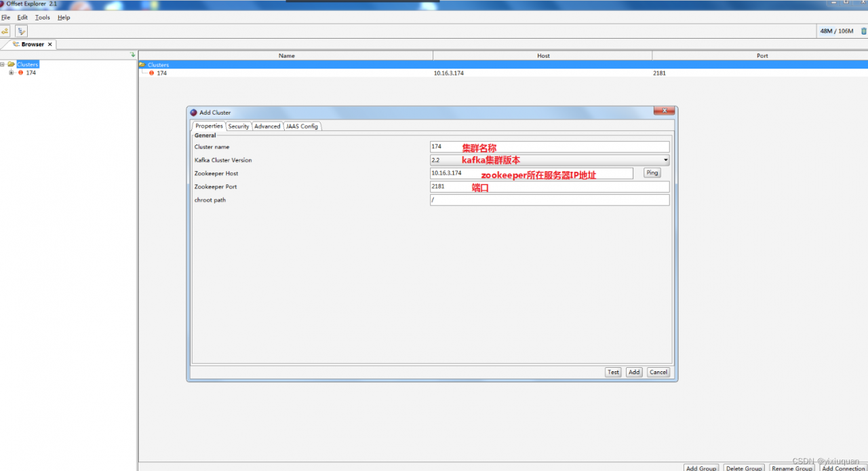Click the Host column header
Viewport: 868px width, 471px height.
coord(543,56)
